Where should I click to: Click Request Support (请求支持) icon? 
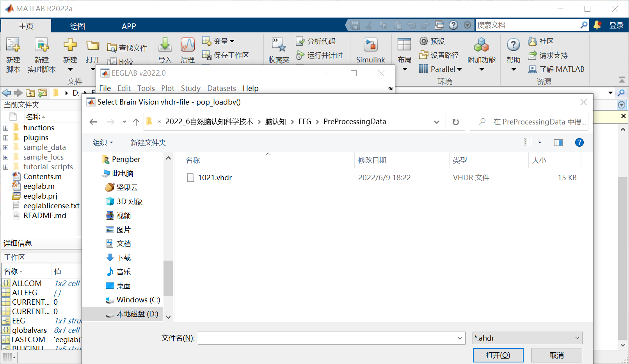pos(533,55)
